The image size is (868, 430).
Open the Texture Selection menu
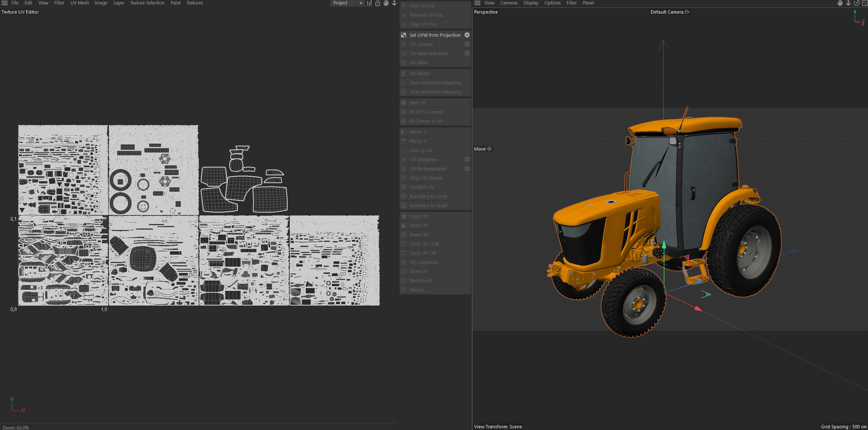[147, 3]
